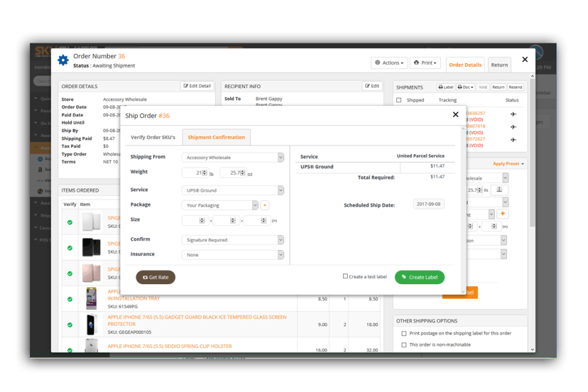Viewport: 588px width, 392px height.
Task: Click the Void button in Shipments
Action: 483,87
